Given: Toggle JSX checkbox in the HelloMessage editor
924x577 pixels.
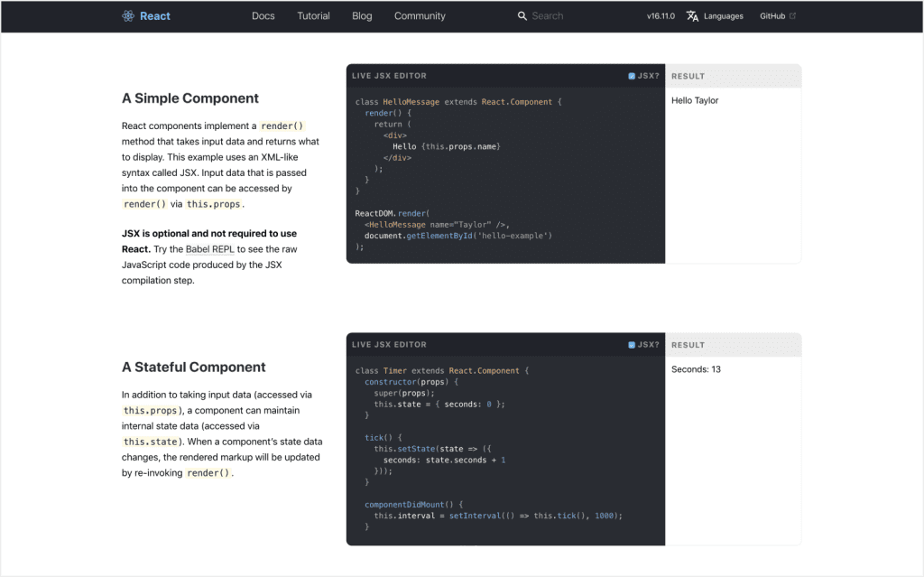Looking at the screenshot, I should tap(632, 77).
